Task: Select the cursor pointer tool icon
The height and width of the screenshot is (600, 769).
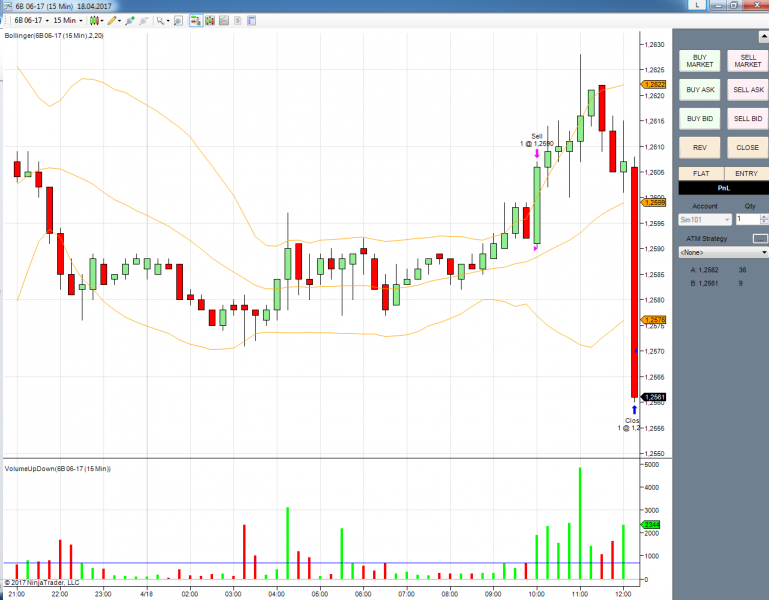Action: [x=160, y=21]
